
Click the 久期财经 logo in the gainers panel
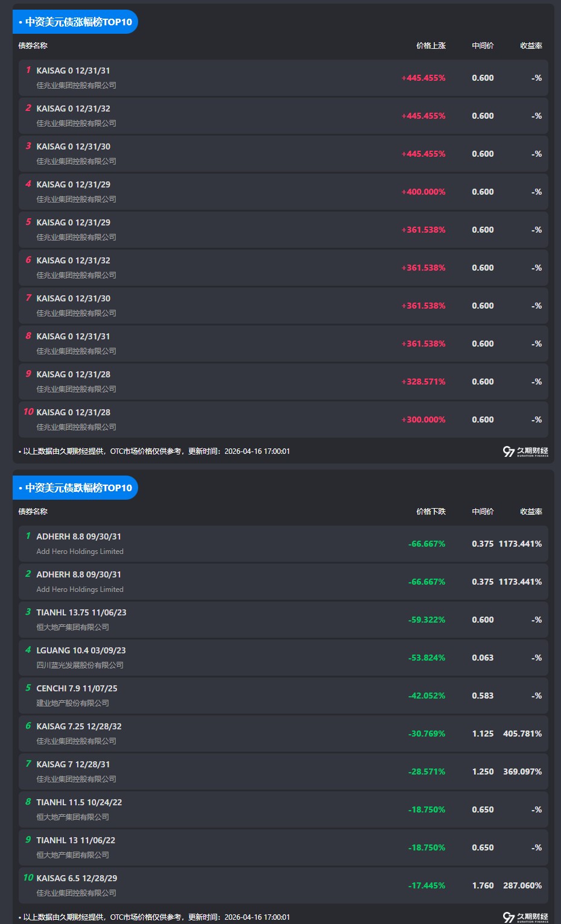coord(525,451)
